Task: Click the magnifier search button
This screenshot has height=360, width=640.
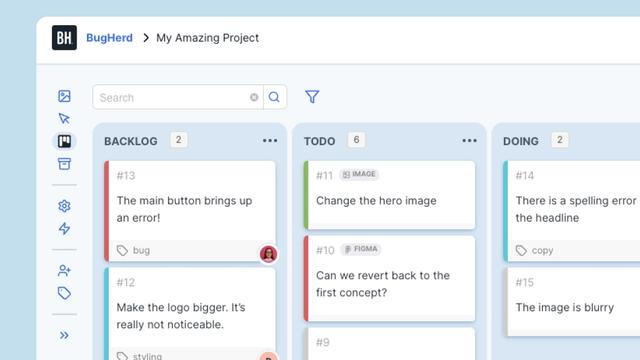Action: click(x=274, y=97)
